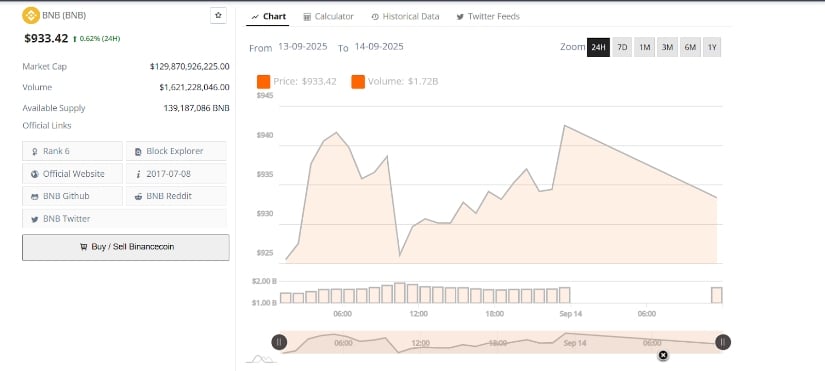This screenshot has width=825, height=371.
Task: Select the 3M zoom range
Action: coord(667,47)
